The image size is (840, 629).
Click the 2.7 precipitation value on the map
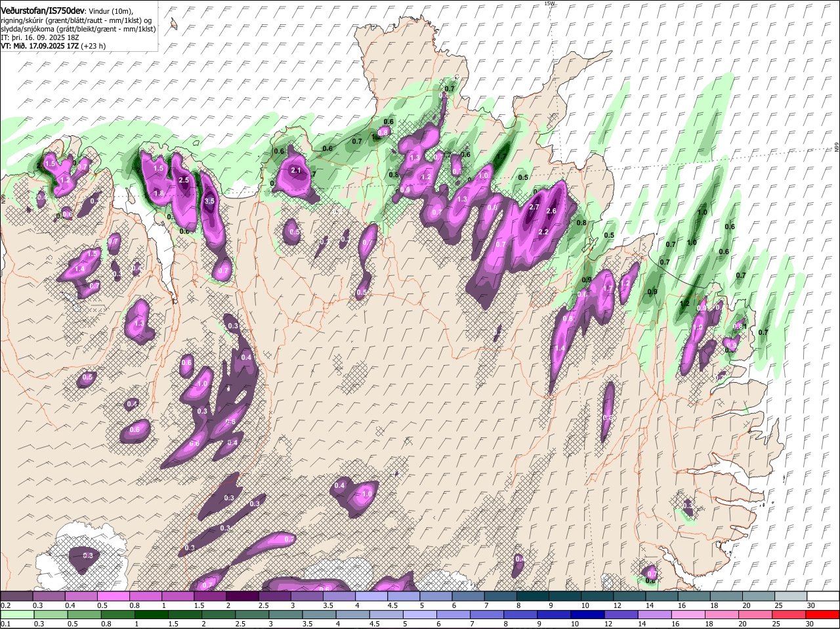coord(534,207)
